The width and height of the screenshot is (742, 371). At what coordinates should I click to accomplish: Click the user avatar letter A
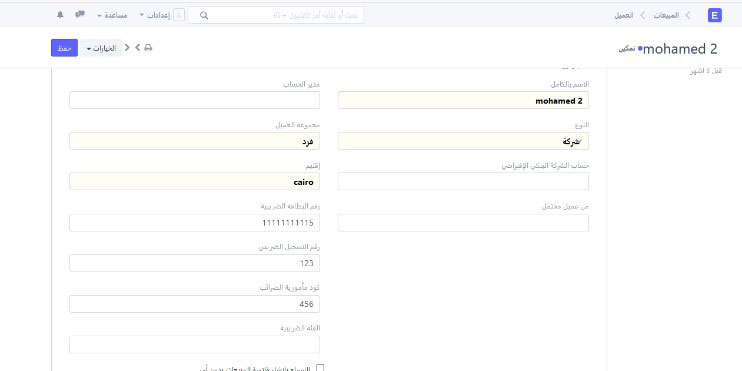coord(179,15)
